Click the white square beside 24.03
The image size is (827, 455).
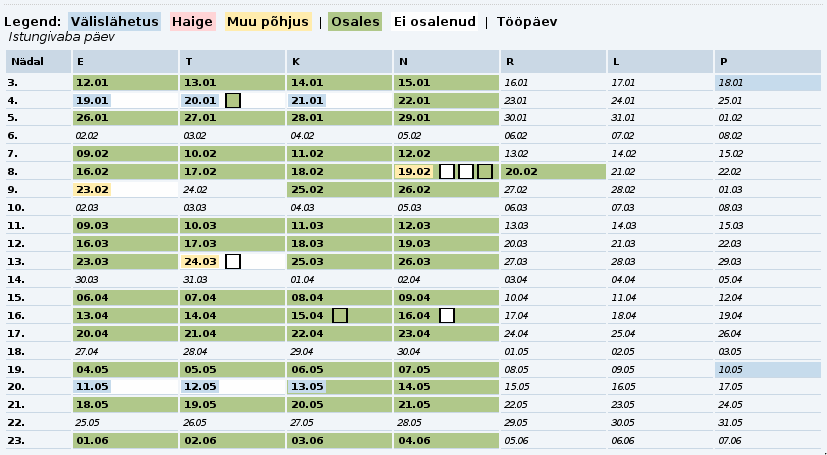(x=233, y=262)
